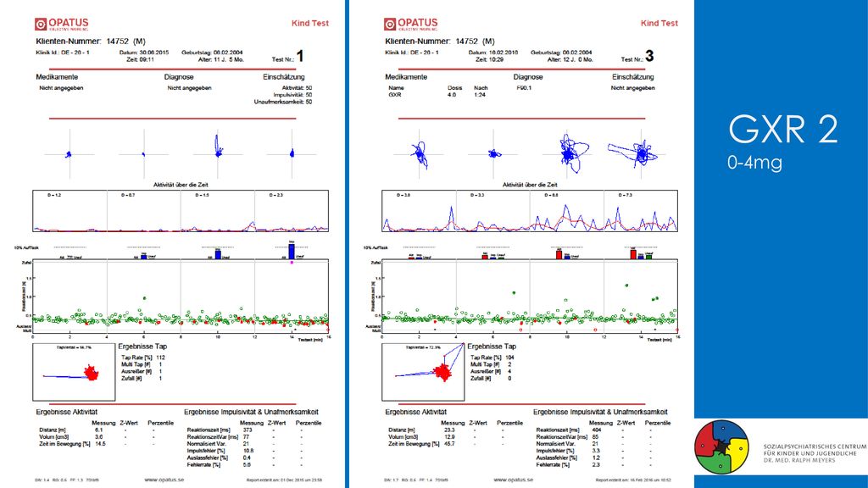This screenshot has height=488, width=868.
Task: Click 'Klienten-Nummer: 14752 (M)' on Test 1 report
Action: pos(91,42)
